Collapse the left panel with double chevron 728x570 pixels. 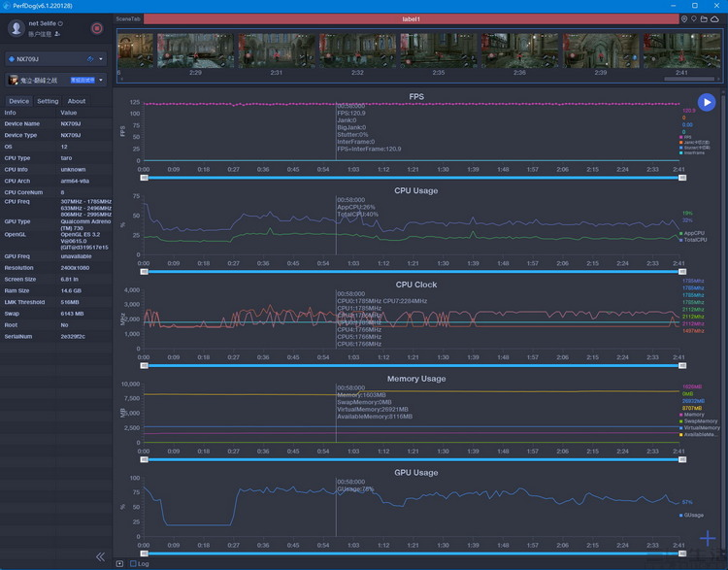(100, 556)
